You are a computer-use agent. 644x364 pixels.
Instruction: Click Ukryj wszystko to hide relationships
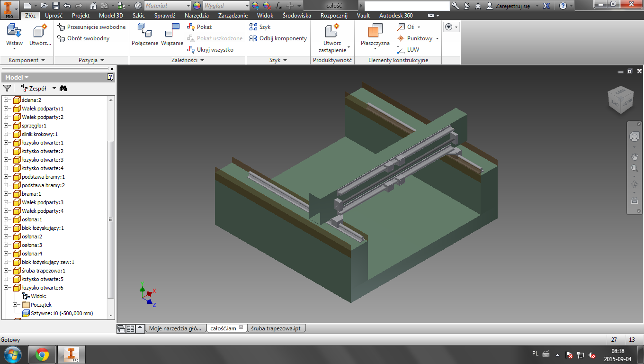click(210, 50)
